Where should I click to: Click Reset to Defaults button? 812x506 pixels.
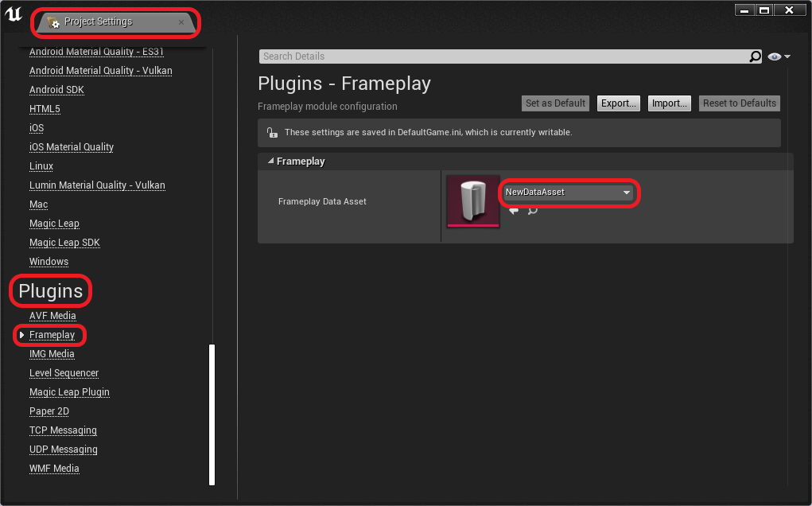(x=739, y=103)
